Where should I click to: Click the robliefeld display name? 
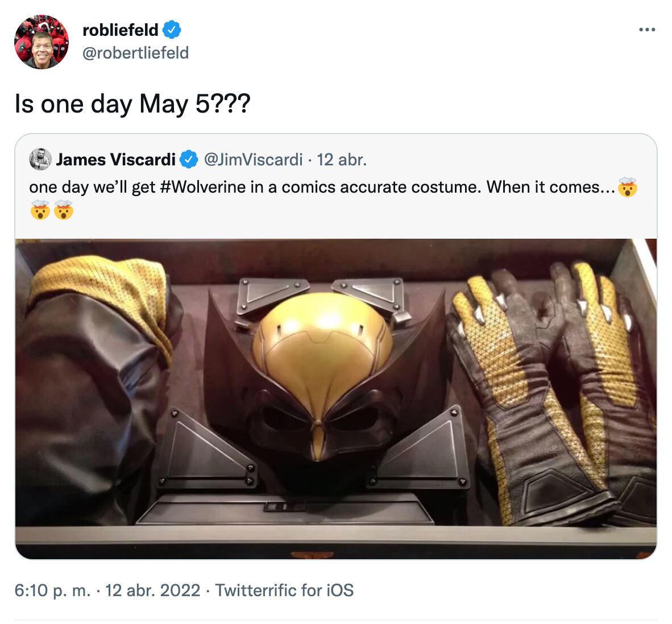click(x=121, y=30)
